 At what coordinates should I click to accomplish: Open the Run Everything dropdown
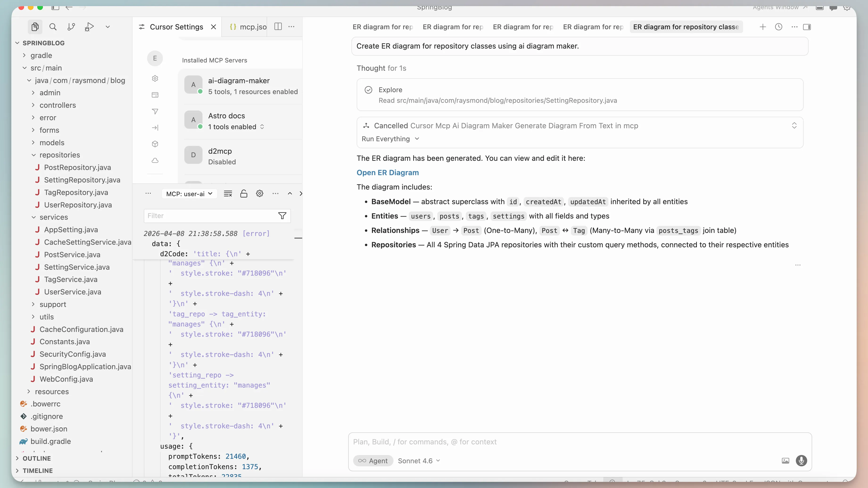click(390, 139)
